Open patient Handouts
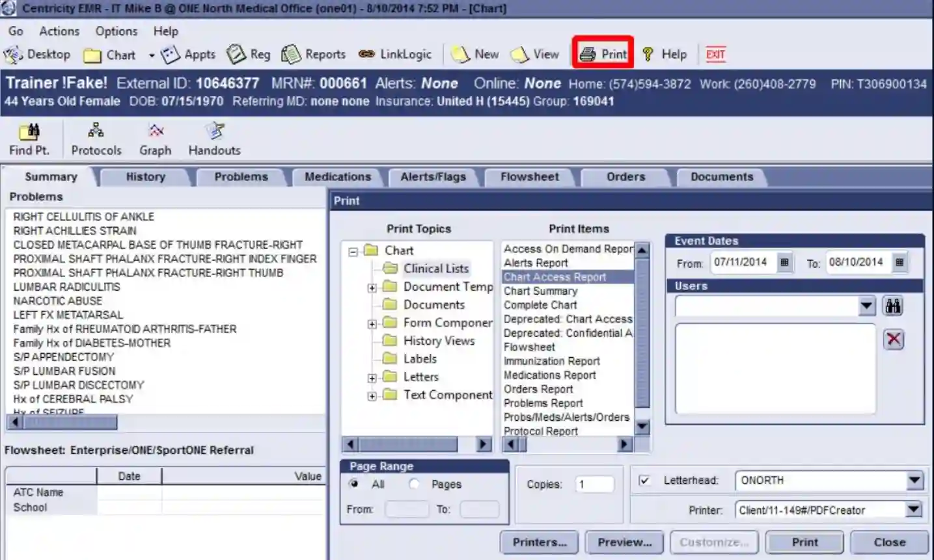 (213, 138)
